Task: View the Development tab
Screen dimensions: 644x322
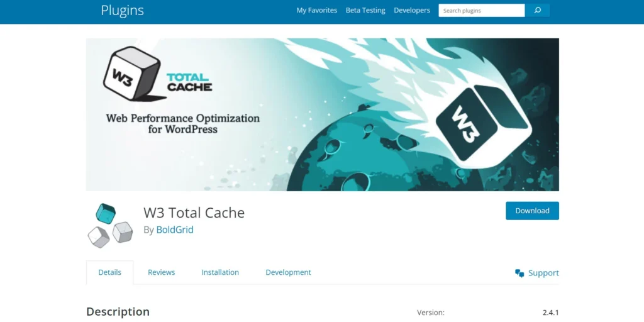Action: point(288,272)
